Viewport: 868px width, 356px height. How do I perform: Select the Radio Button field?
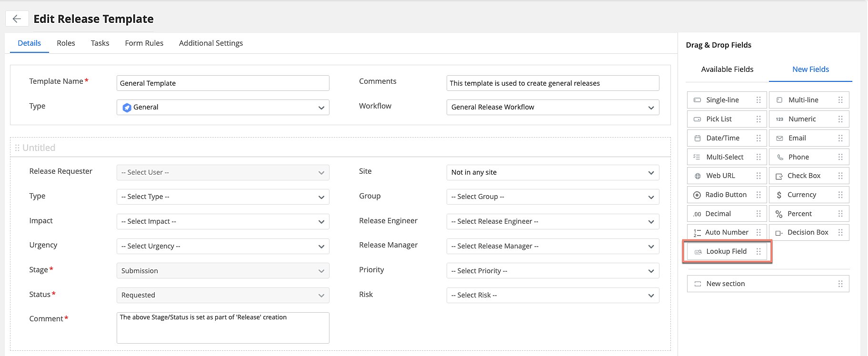tap(726, 195)
